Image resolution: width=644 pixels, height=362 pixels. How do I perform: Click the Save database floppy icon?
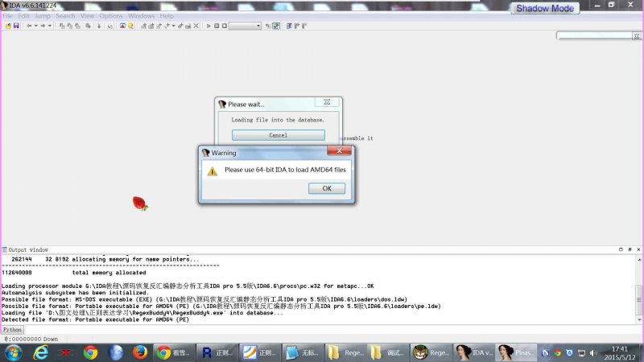16,26
